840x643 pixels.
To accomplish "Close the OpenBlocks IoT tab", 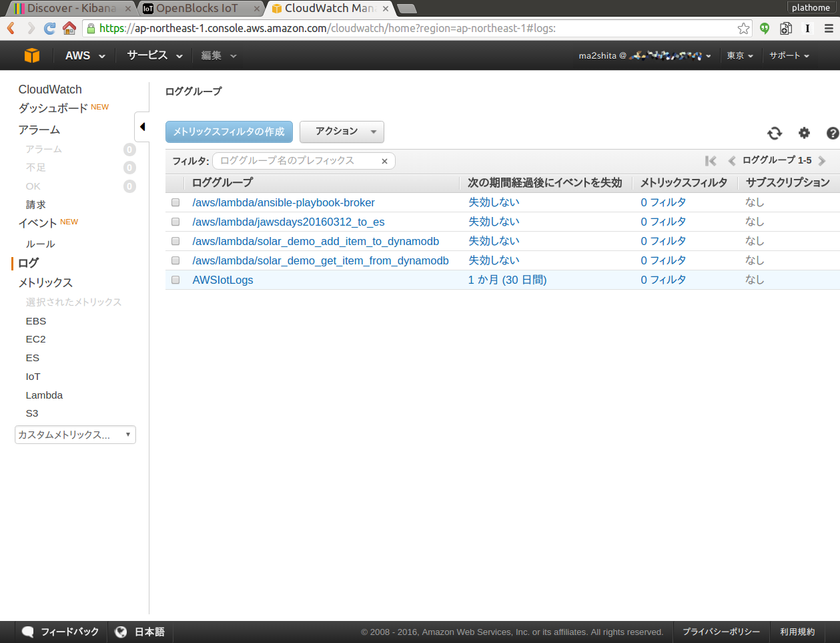I will (257, 9).
